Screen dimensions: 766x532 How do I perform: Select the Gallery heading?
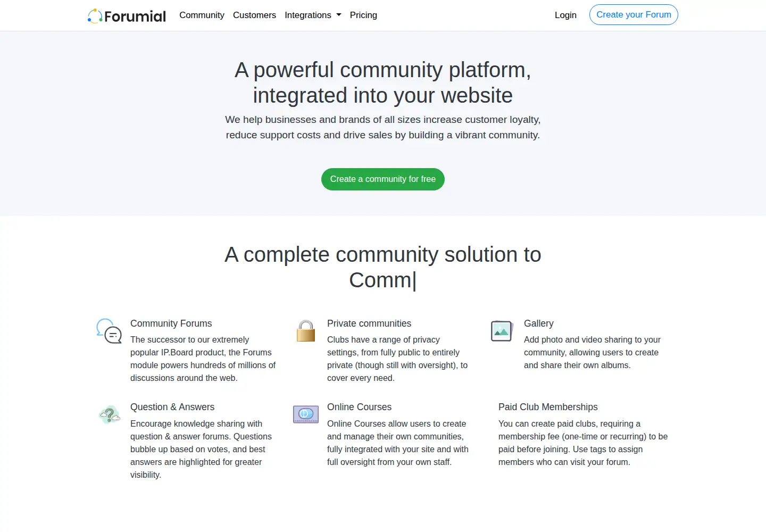click(539, 323)
